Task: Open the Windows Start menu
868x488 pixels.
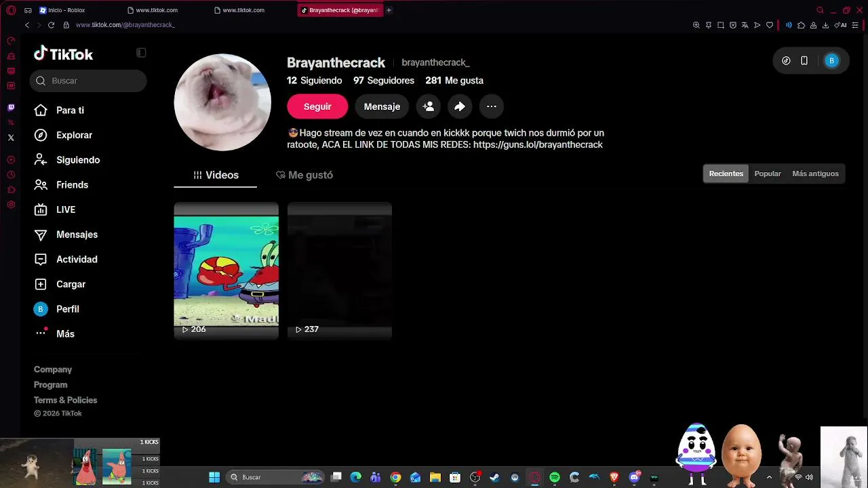Action: 214,477
